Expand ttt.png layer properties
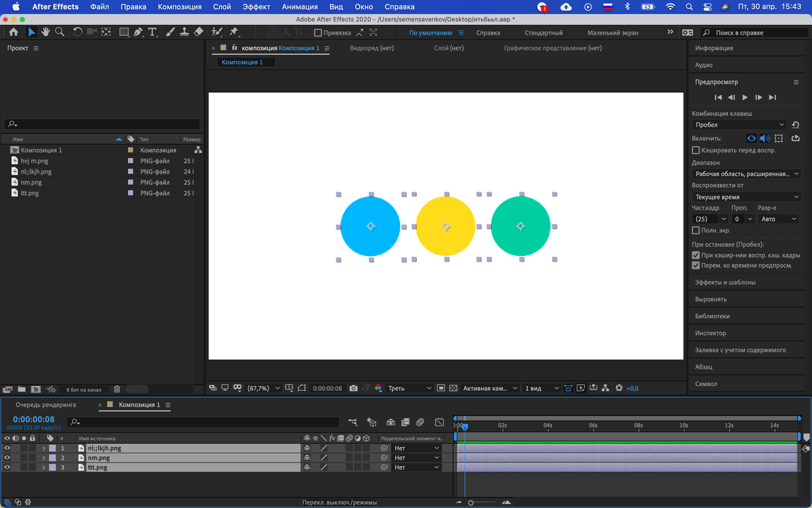This screenshot has height=508, width=812. tap(44, 467)
